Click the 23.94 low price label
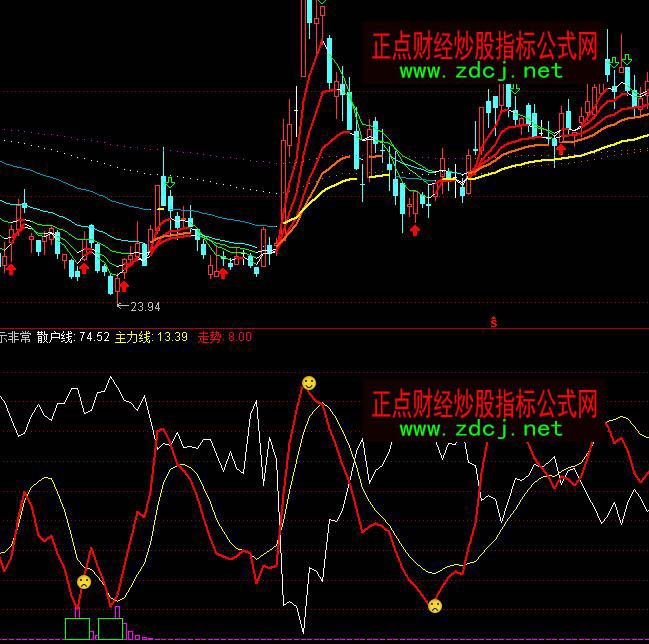This screenshot has height=644, width=649. [146, 306]
